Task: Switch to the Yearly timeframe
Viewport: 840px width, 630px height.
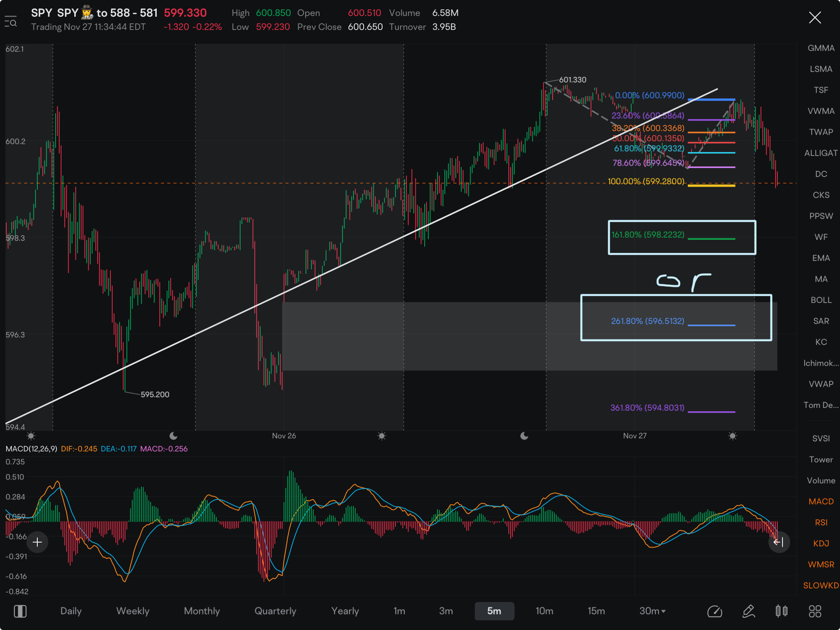Action: click(x=345, y=611)
